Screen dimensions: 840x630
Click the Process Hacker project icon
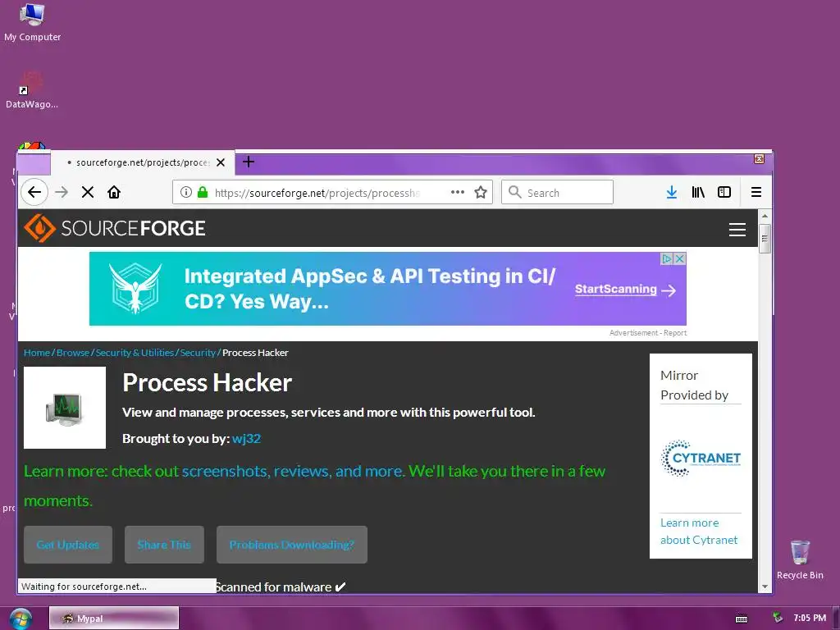(65, 408)
